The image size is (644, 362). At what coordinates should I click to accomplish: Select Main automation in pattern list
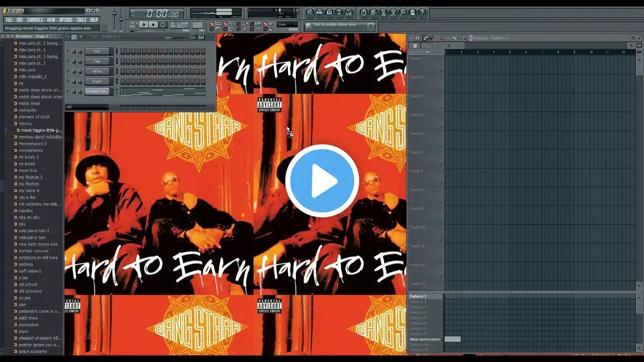coord(426,339)
